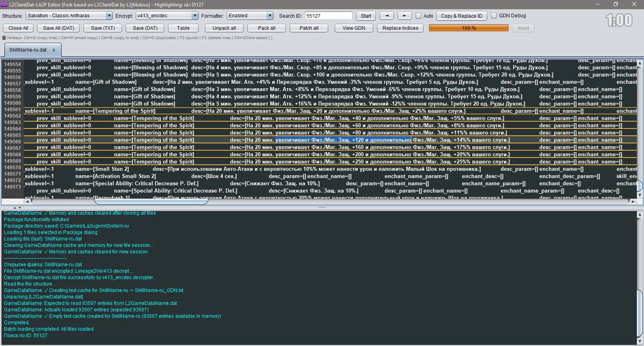Click the split pane collapse arrows
This screenshot has width=644, height=346.
15,208
